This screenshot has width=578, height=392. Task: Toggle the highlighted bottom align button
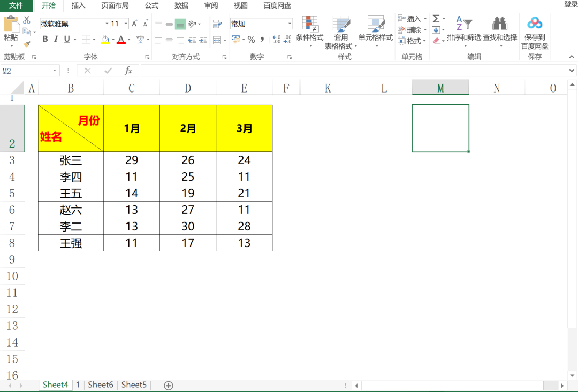180,24
